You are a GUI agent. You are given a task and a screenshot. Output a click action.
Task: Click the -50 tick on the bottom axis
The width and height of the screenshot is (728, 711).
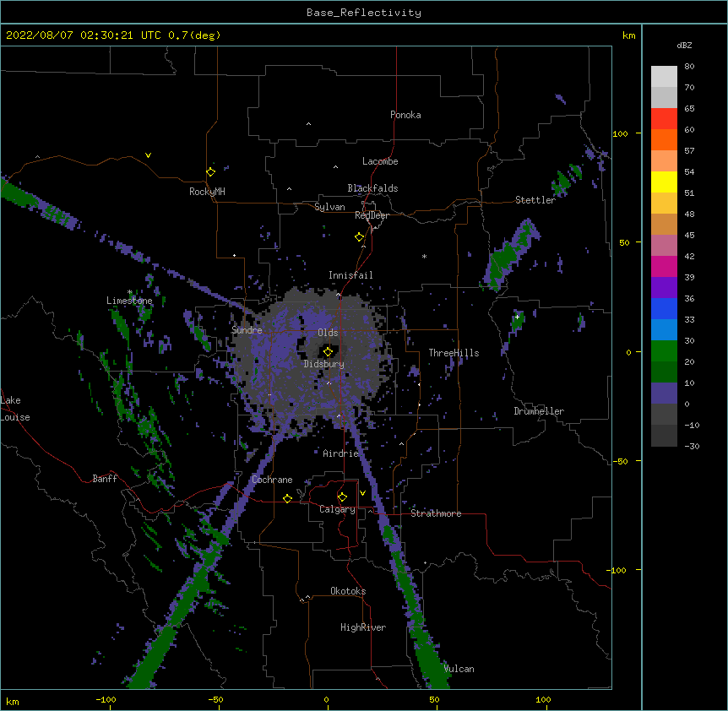(215, 699)
